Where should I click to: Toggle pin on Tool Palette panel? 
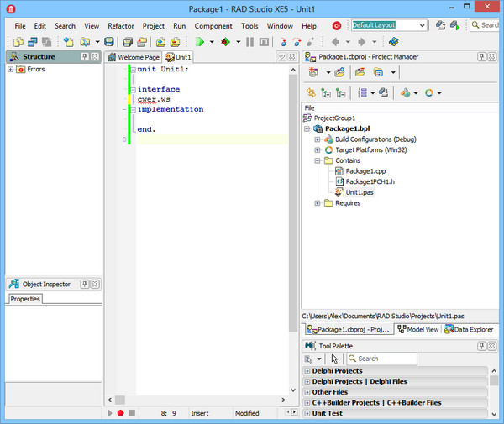tap(481, 345)
